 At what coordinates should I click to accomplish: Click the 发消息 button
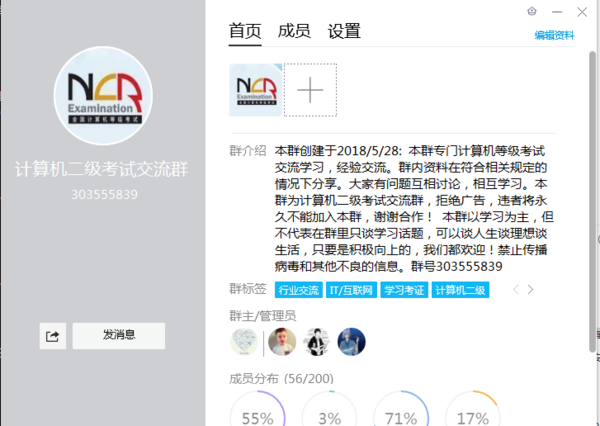(119, 336)
